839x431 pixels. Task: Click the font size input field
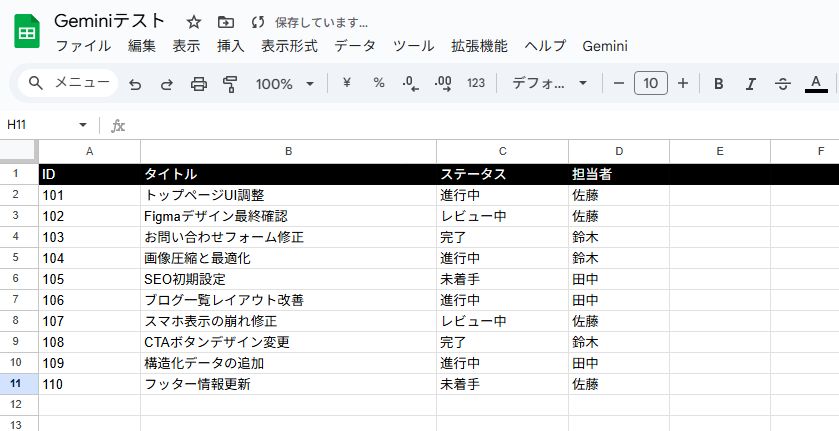(x=651, y=83)
